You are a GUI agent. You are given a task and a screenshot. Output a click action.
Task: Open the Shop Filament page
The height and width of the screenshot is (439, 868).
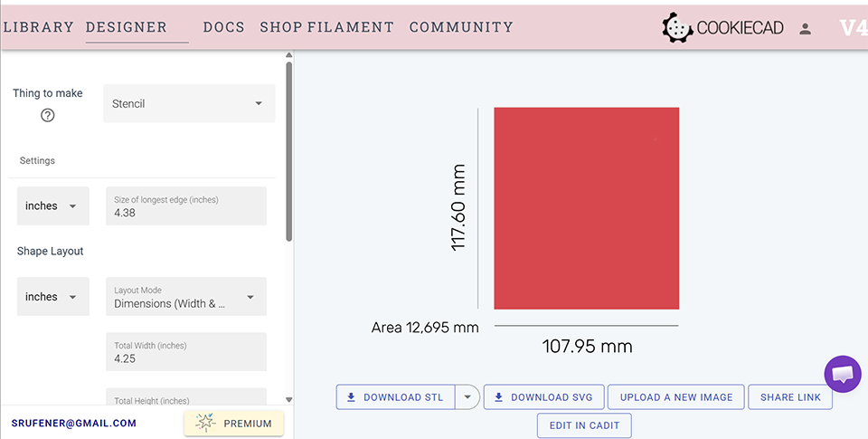326,27
